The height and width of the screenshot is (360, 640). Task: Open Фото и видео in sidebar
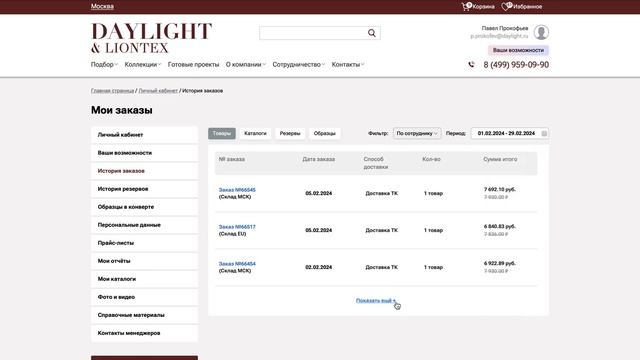tap(144, 297)
